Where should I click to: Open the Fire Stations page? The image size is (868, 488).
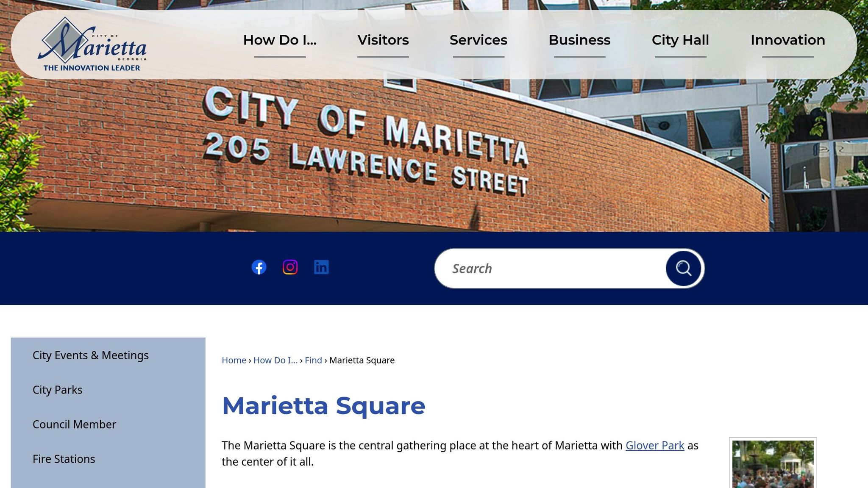coord(64,458)
